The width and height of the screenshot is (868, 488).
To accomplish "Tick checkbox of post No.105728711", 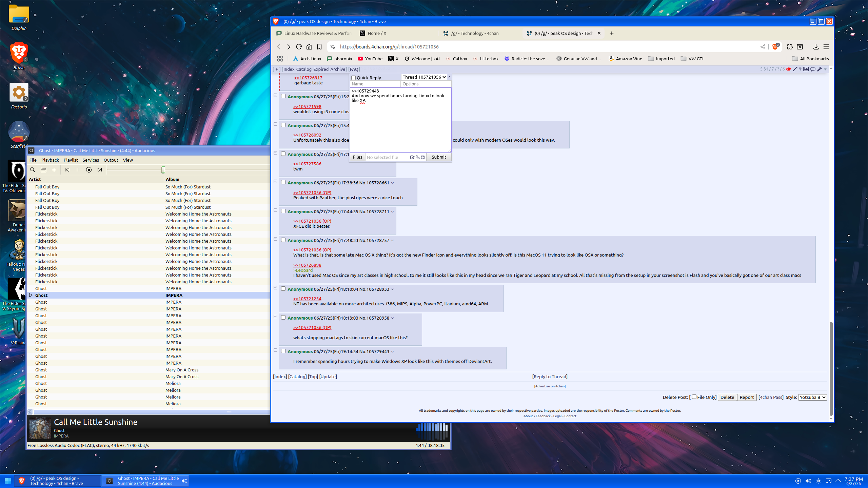I will [x=283, y=211].
